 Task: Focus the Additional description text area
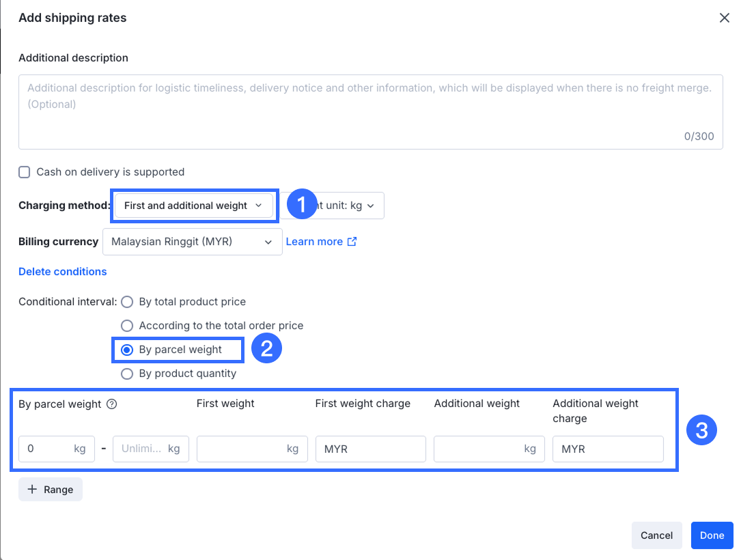[x=370, y=112]
